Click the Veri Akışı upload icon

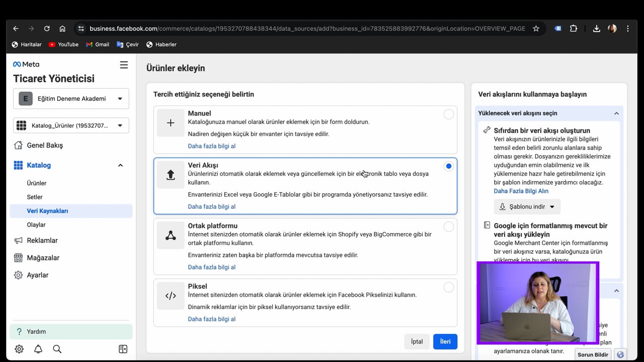point(171,175)
